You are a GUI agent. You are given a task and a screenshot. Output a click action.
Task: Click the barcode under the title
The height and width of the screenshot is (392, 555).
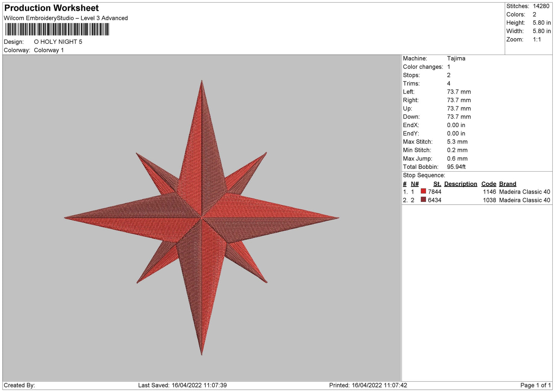click(57, 30)
